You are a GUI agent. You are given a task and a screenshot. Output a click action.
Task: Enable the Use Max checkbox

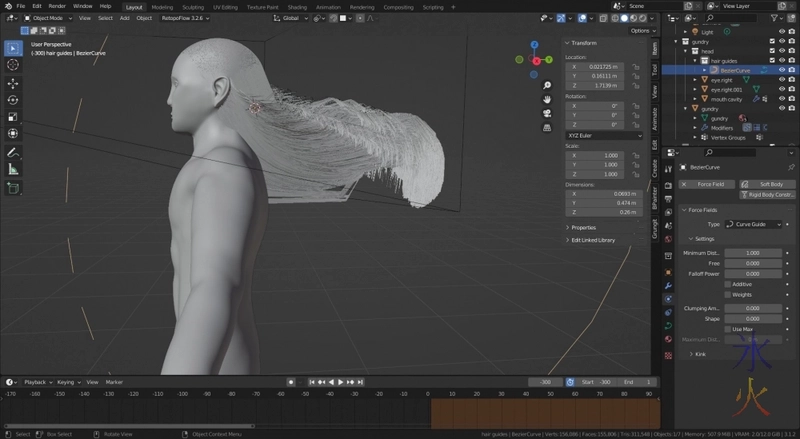click(x=727, y=329)
